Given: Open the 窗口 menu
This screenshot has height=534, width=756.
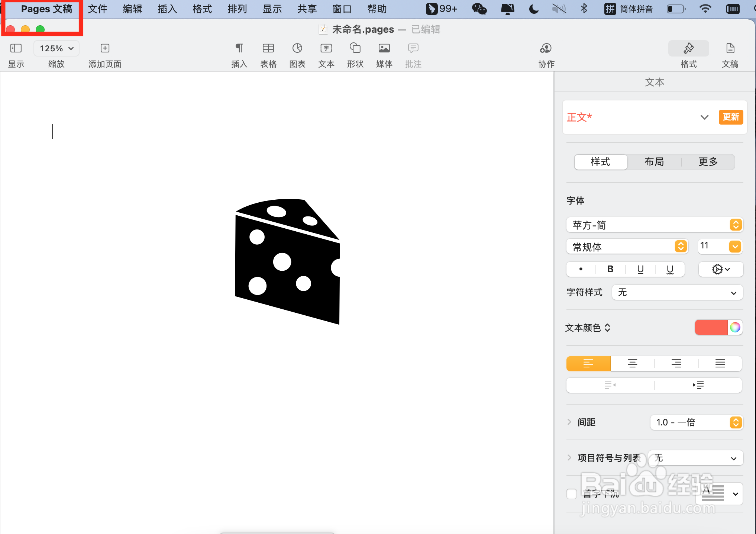Looking at the screenshot, I should [x=342, y=9].
